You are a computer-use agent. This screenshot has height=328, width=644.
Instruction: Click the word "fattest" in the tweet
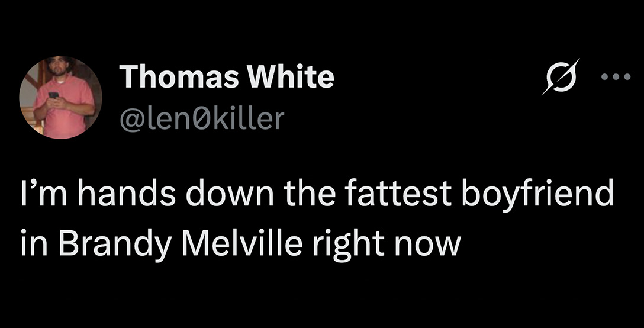click(x=401, y=195)
